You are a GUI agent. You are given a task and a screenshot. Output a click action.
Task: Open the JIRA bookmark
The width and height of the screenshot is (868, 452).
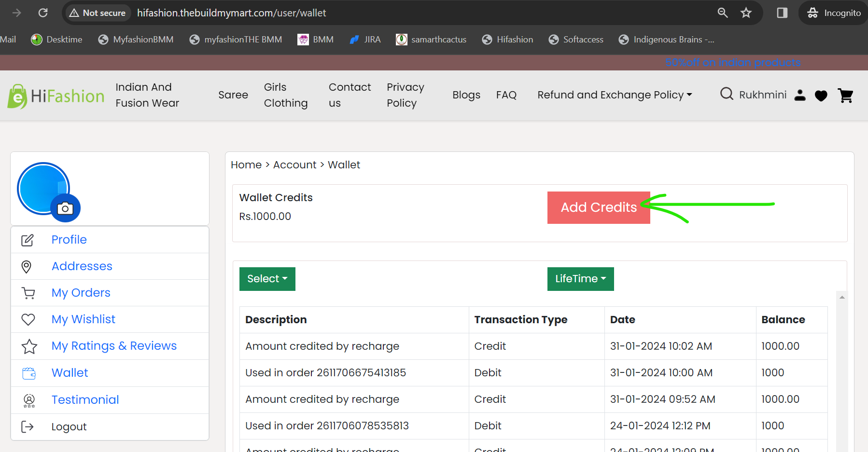click(x=365, y=40)
